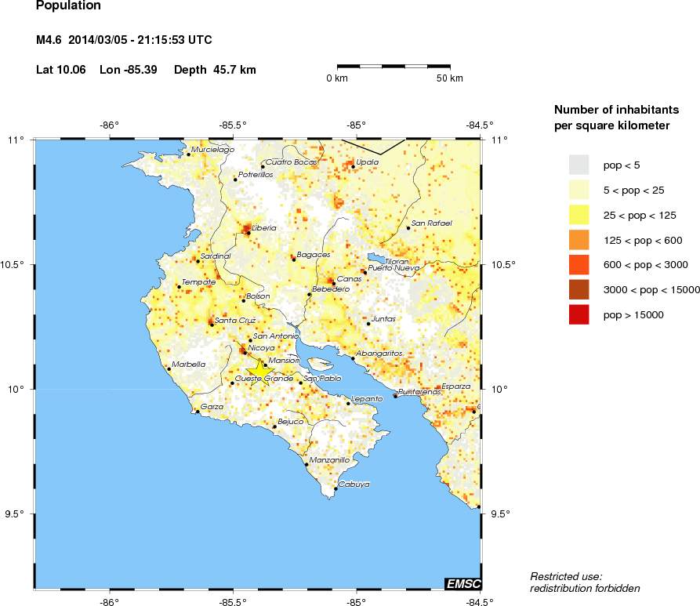Viewport: 700px width, 606px height.
Task: Click the Sardinal label
Action: (x=216, y=256)
